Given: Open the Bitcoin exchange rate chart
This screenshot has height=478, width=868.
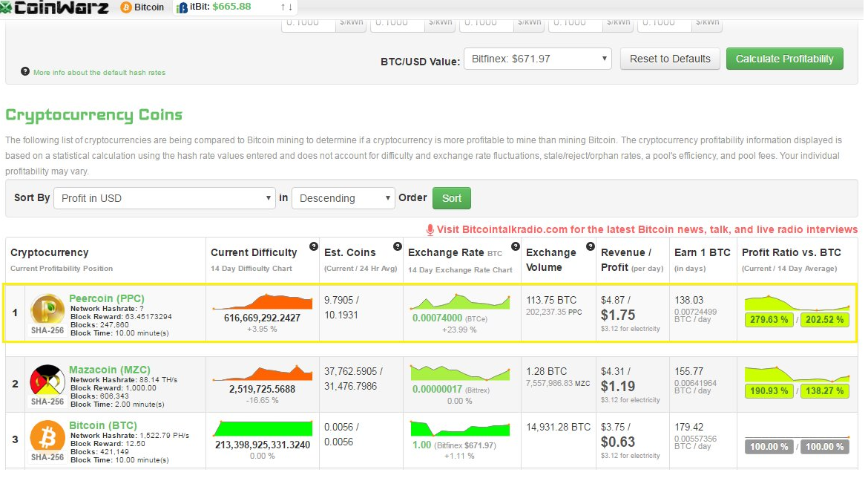Looking at the screenshot, I should [x=460, y=429].
